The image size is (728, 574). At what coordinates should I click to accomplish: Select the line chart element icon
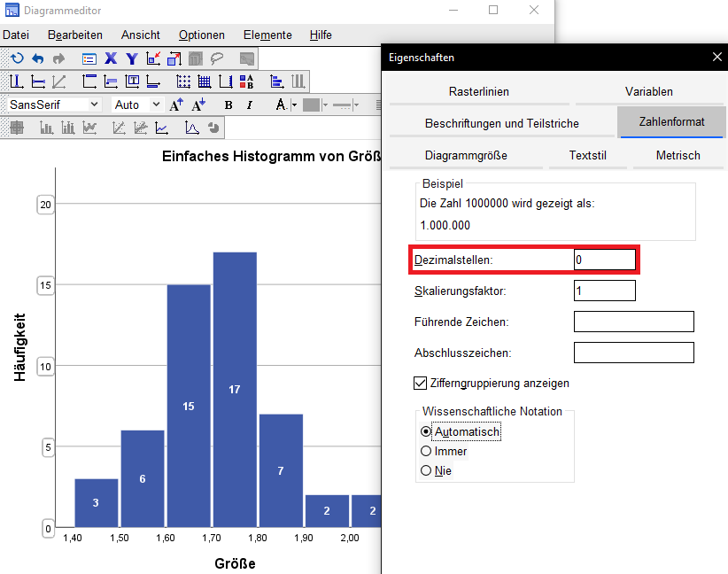(160, 127)
